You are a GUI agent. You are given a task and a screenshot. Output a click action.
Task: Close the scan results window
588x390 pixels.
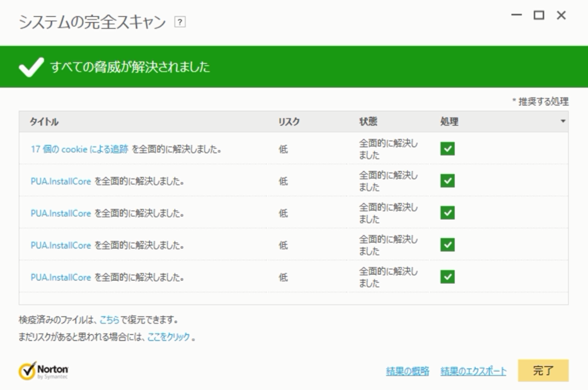(561, 15)
